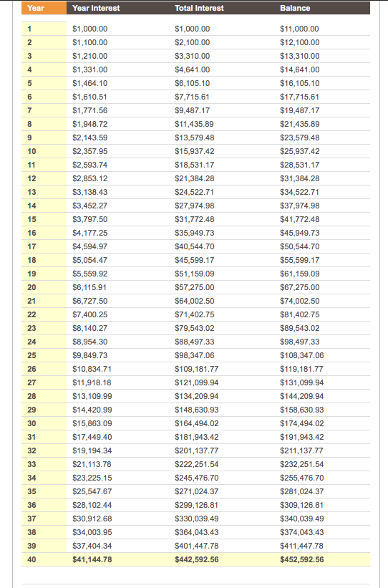This screenshot has height=588, width=388.
Task: Select year 10 balance $25,937.42
Action: (299, 152)
